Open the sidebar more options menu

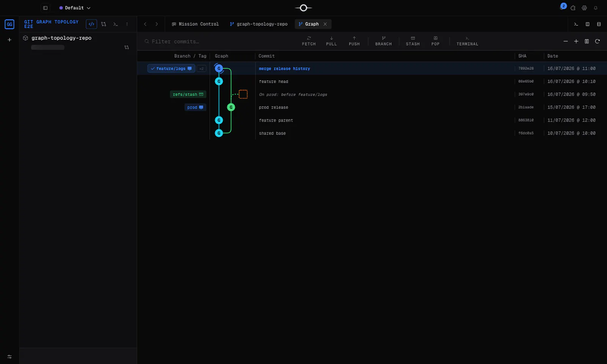pos(127,24)
